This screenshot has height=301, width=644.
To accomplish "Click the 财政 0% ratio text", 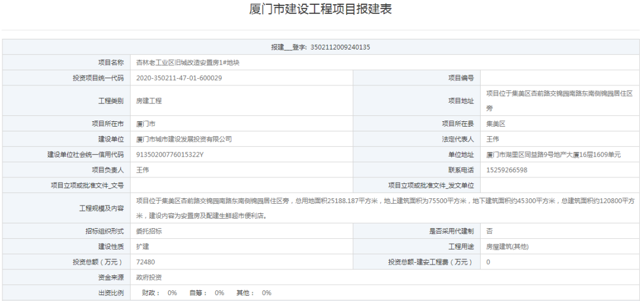I will pyautogui.click(x=159, y=293).
